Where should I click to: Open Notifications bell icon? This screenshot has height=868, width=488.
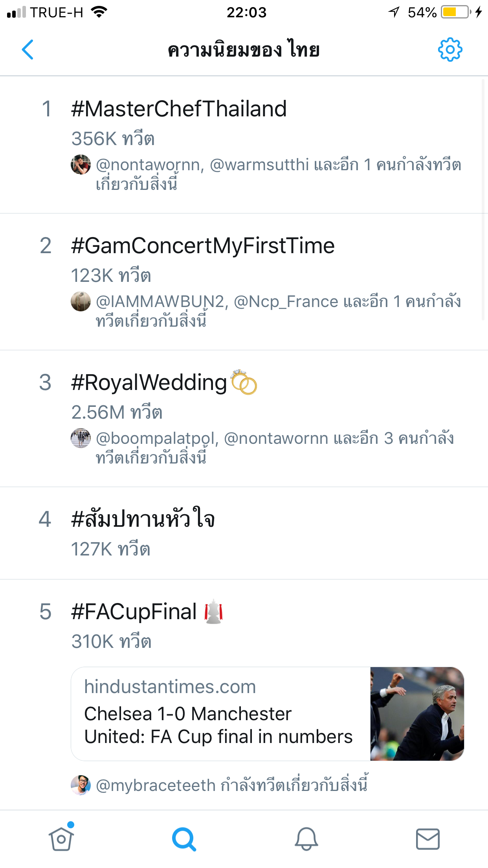click(x=306, y=839)
